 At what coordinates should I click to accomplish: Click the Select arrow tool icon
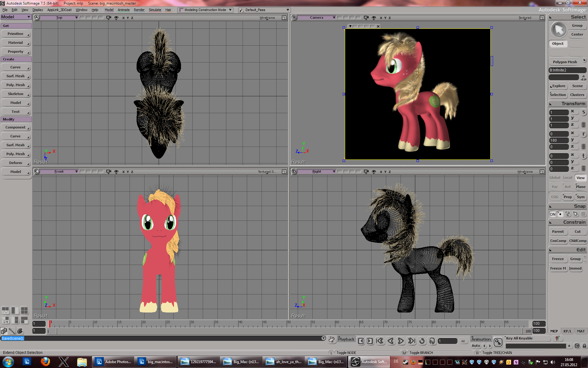point(559,30)
